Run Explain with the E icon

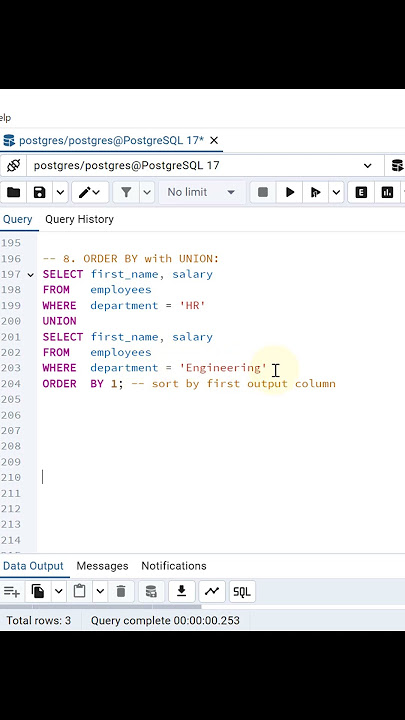(x=361, y=192)
